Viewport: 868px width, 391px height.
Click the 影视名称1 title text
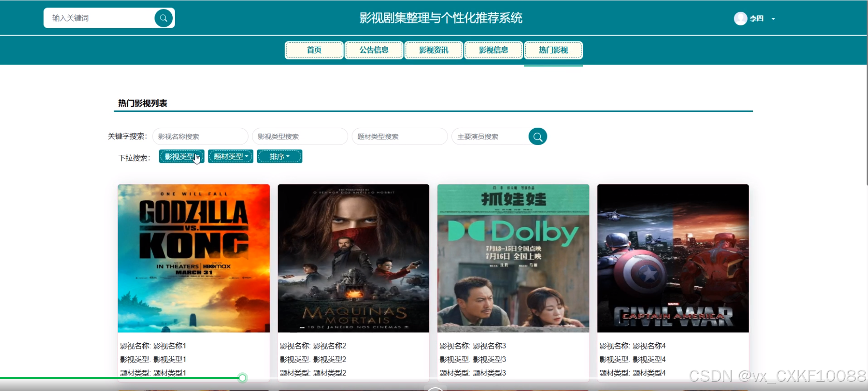tap(169, 346)
